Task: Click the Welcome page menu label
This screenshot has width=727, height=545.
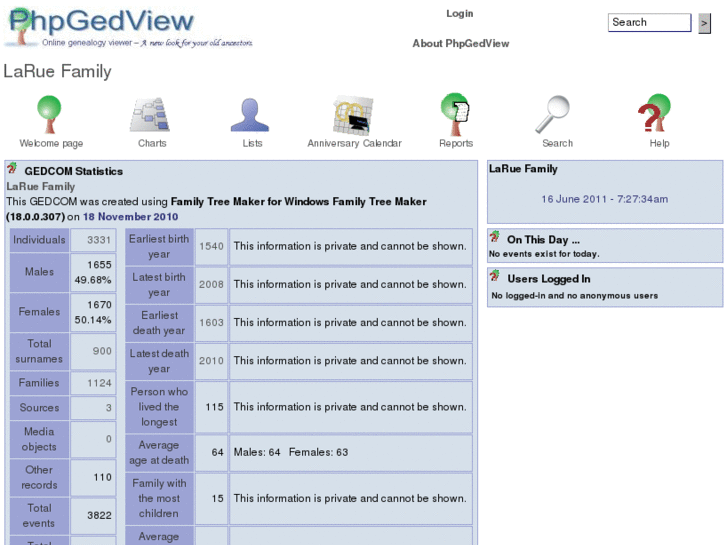Action: pyautogui.click(x=51, y=143)
